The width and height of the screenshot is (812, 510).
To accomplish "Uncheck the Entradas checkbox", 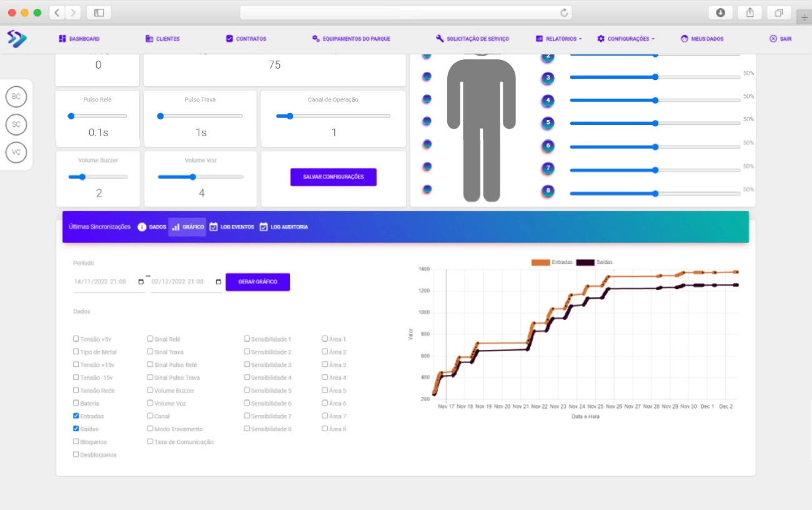I will pos(76,416).
